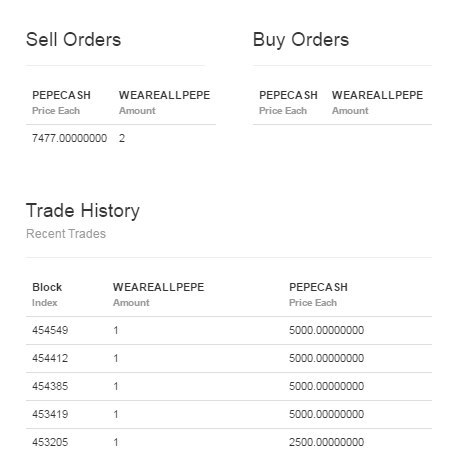Click the sell order price 7477.00000000
This screenshot has width=467, height=471.
click(69, 138)
